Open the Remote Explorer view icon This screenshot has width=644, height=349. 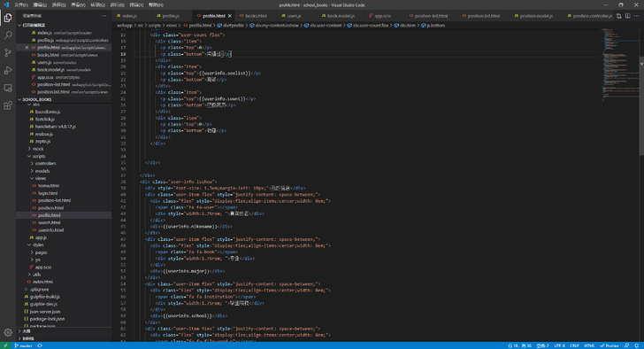[x=8, y=88]
